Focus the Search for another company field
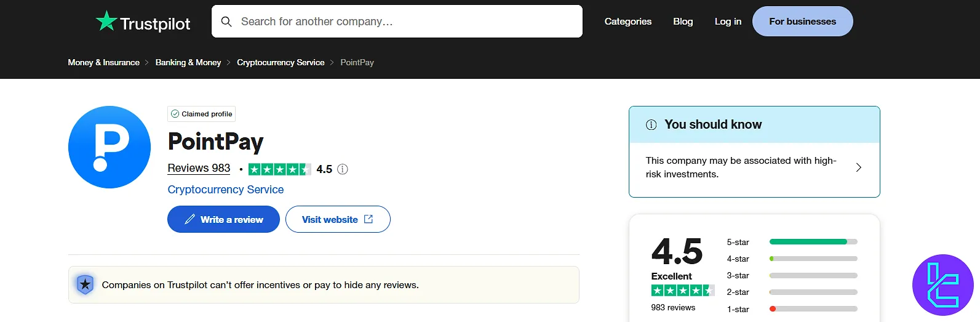Image resolution: width=980 pixels, height=322 pixels. click(397, 22)
